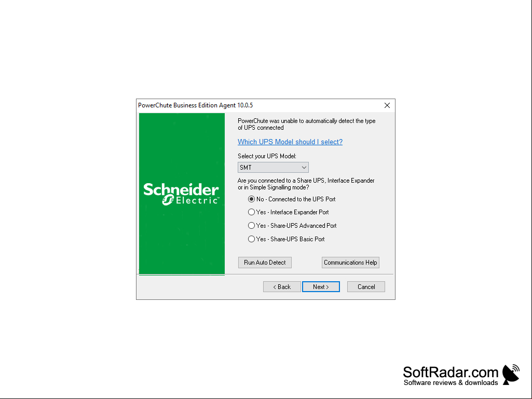Click the SoftRadar.com watermark text
This screenshot has width=532, height=399.
click(x=451, y=372)
